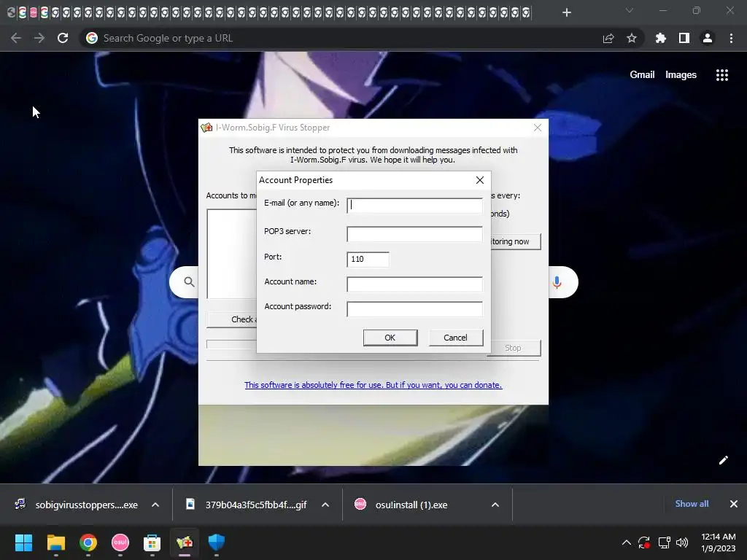Open the Chrome profile icon

coord(708,38)
